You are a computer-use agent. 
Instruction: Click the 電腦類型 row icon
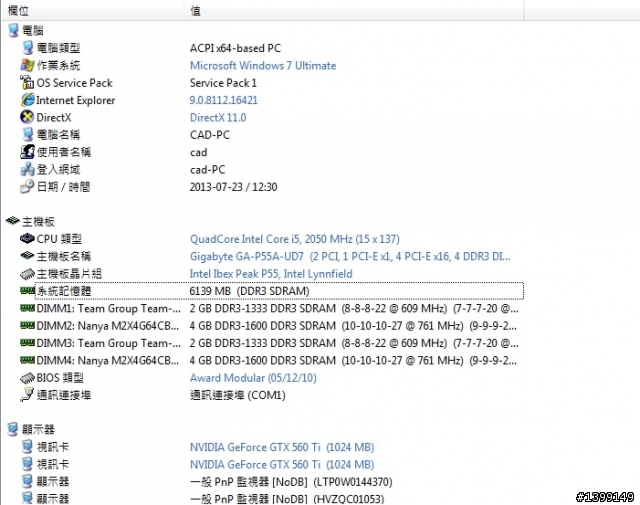tap(27, 48)
